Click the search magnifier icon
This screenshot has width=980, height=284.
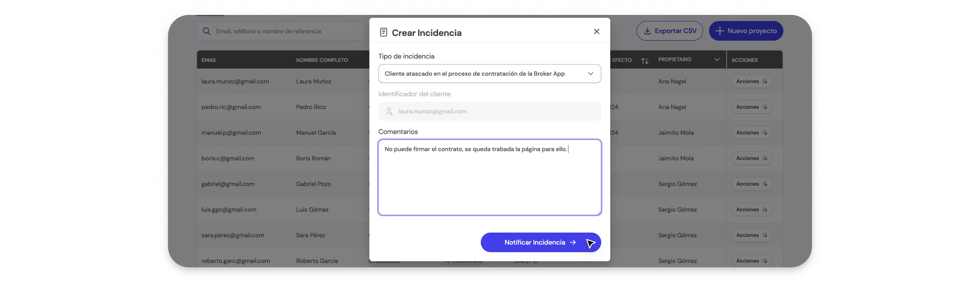click(x=206, y=31)
